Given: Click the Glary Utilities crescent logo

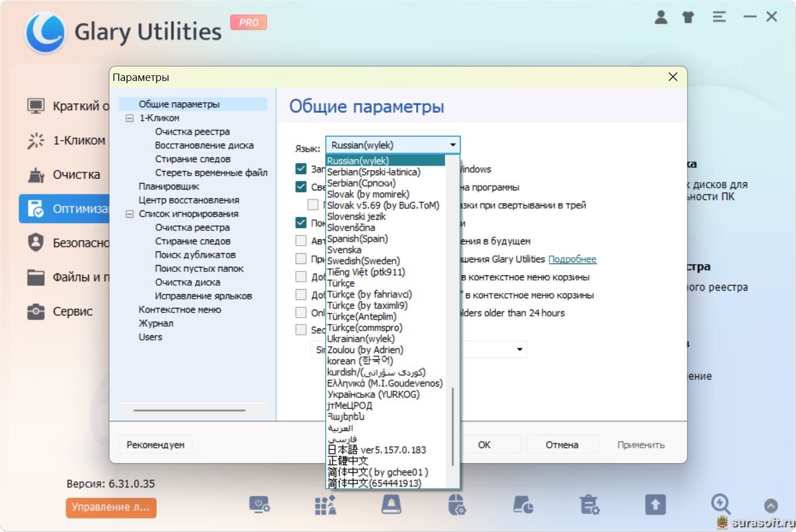Looking at the screenshot, I should tap(45, 32).
